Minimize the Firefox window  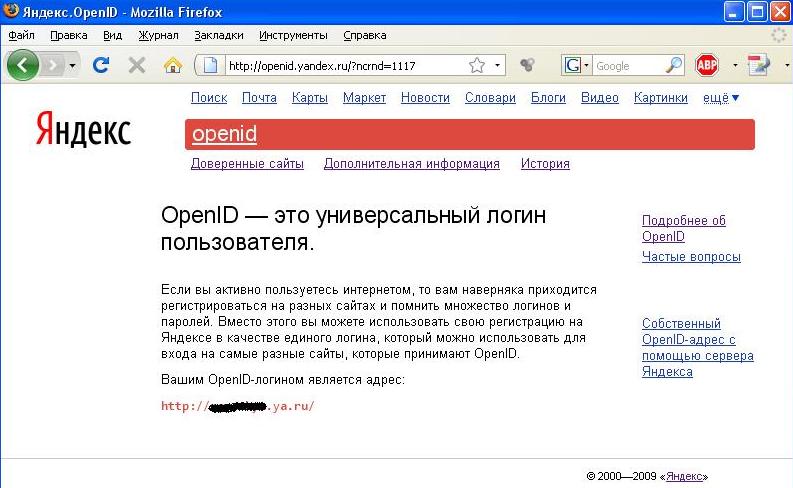734,12
